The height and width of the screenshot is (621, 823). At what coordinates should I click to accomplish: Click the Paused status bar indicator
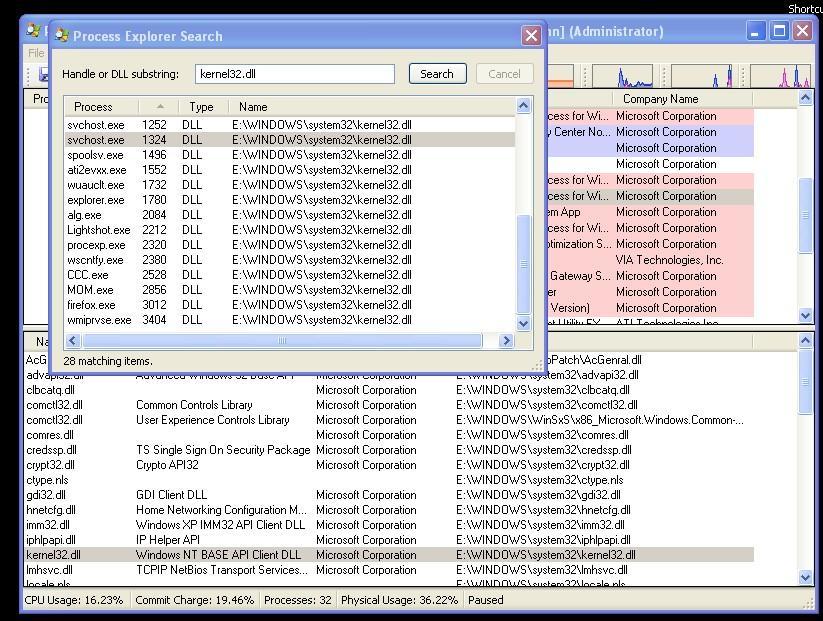486,600
